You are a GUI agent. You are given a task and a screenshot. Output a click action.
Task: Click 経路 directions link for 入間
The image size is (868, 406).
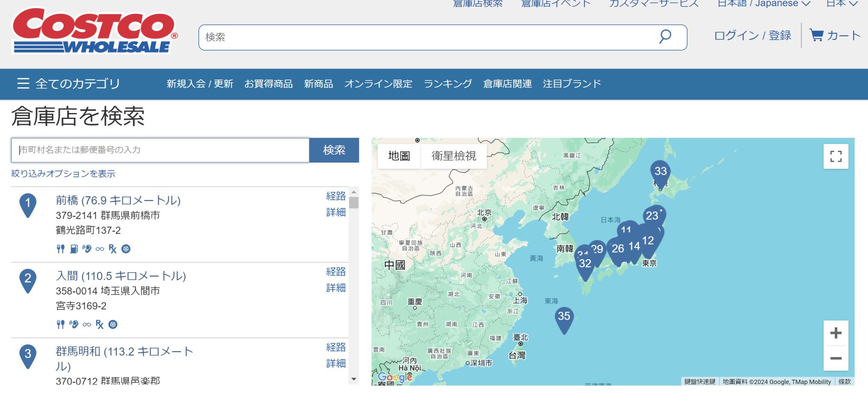point(336,271)
